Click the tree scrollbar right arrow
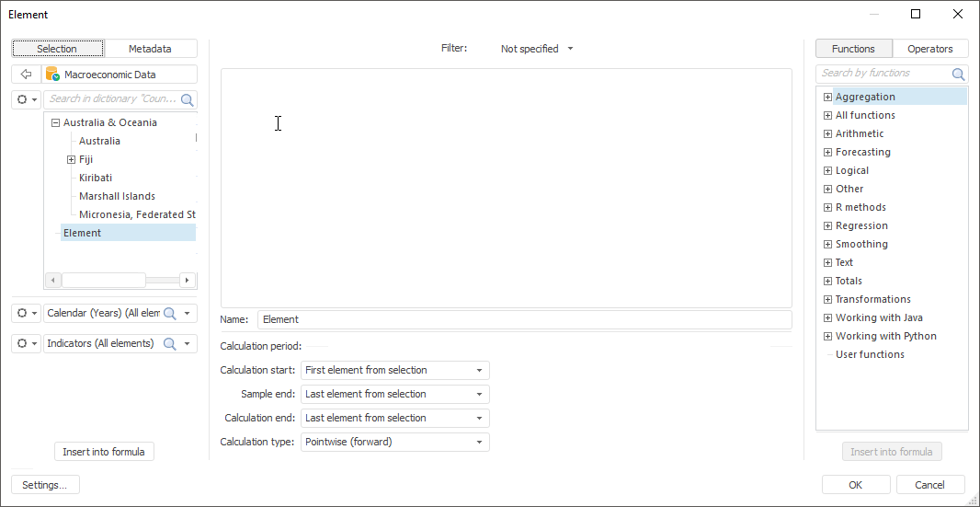 pos(187,280)
